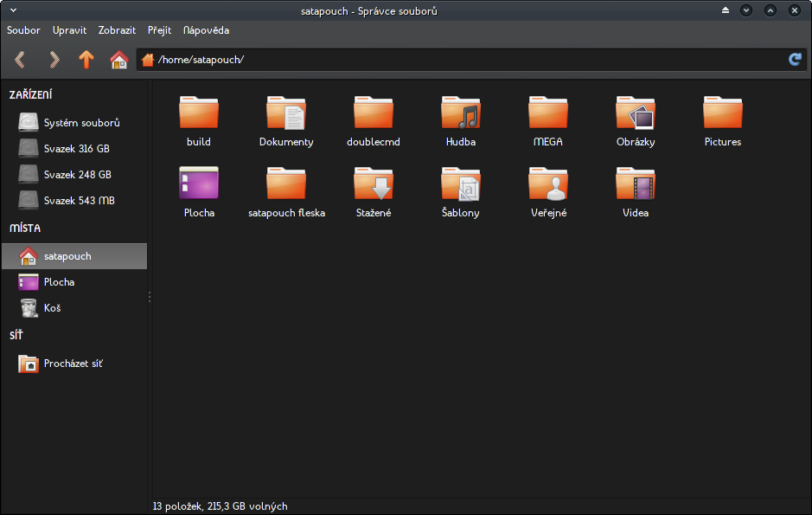Select Svazek 543 MB volume

point(74,201)
